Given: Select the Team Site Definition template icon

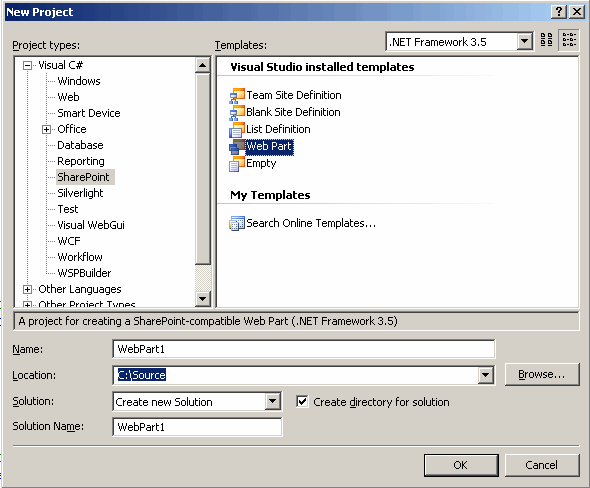Looking at the screenshot, I should click(237, 96).
